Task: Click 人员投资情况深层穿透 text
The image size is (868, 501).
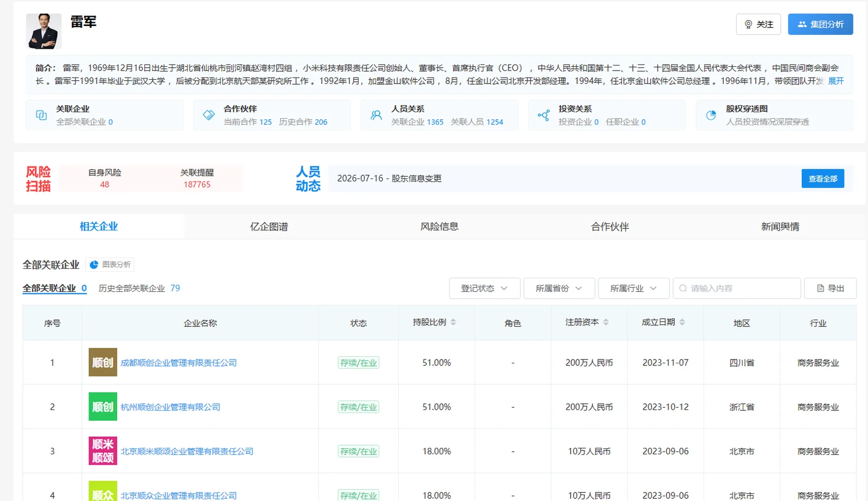Action: pyautogui.click(x=767, y=122)
